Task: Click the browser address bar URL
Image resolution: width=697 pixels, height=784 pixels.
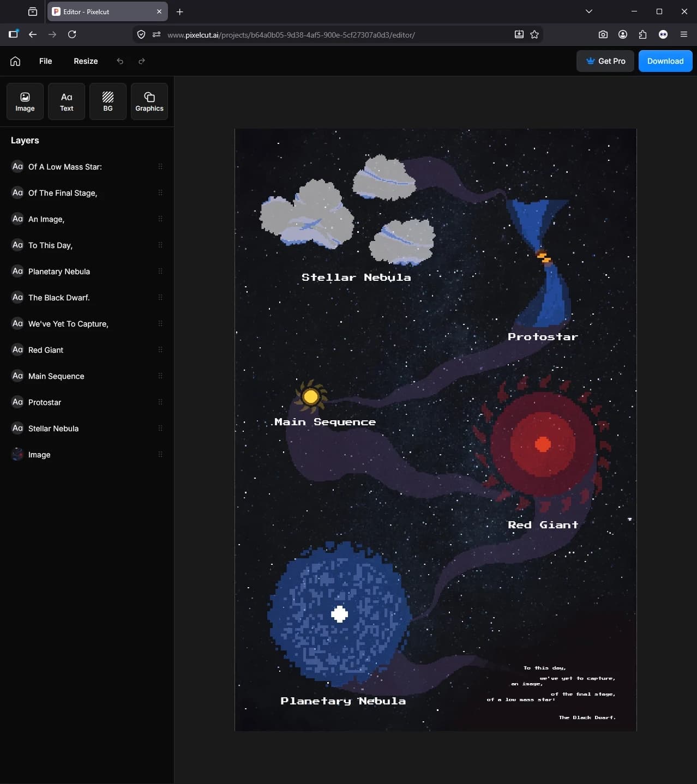Action: click(291, 35)
